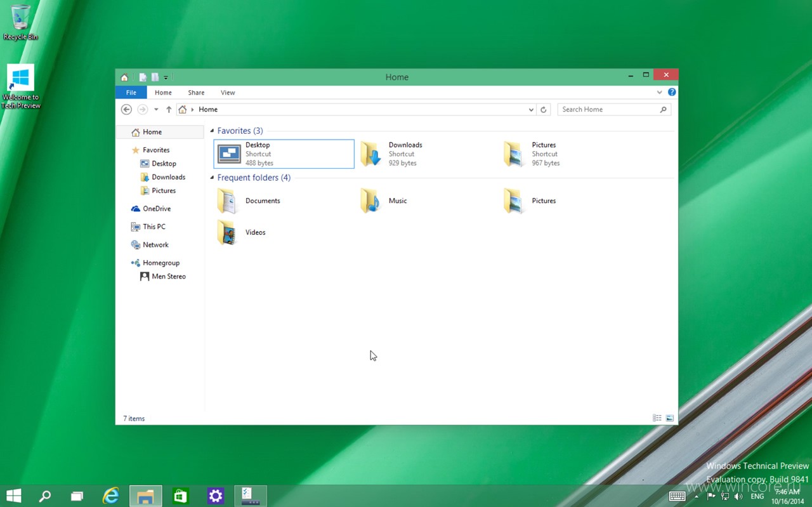
Task: Select Favorites in the navigation pane
Action: pyautogui.click(x=156, y=150)
